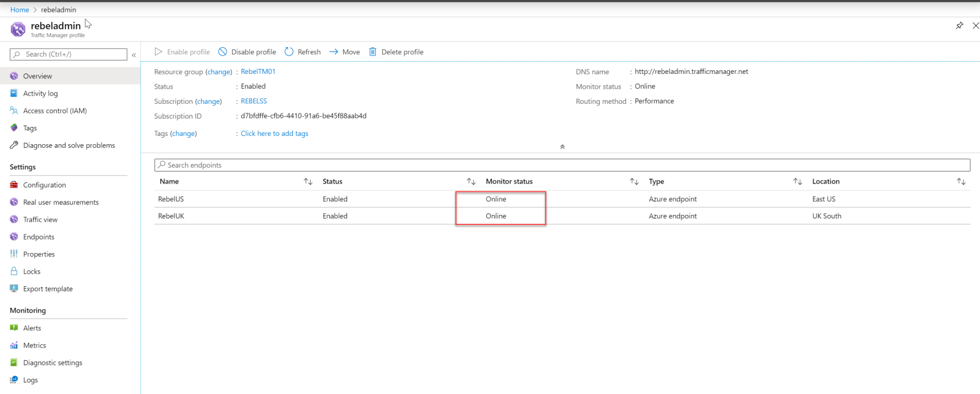Open the RebelTM01 resource group link
This screenshot has height=394, width=980.
(258, 71)
